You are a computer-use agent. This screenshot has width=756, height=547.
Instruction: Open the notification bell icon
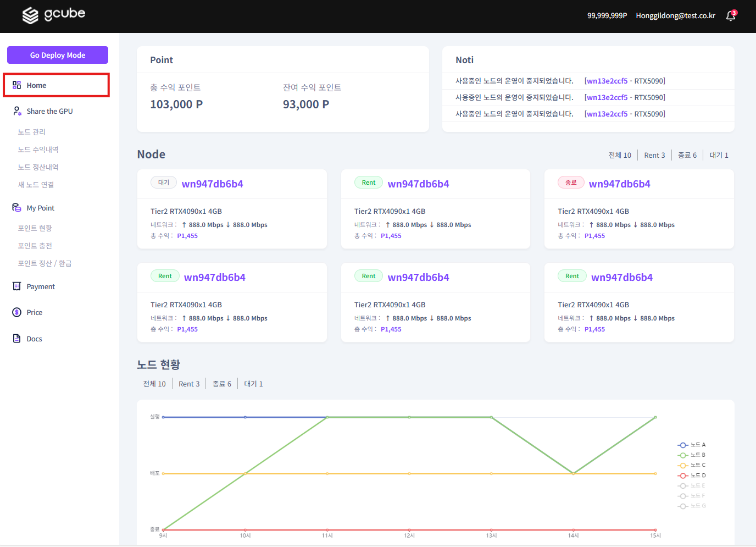pos(730,16)
